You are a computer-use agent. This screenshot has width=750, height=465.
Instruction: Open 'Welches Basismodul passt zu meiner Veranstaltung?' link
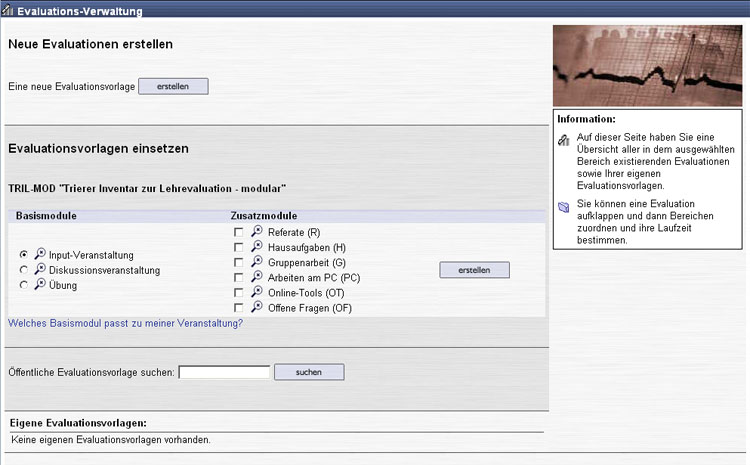coord(125,323)
